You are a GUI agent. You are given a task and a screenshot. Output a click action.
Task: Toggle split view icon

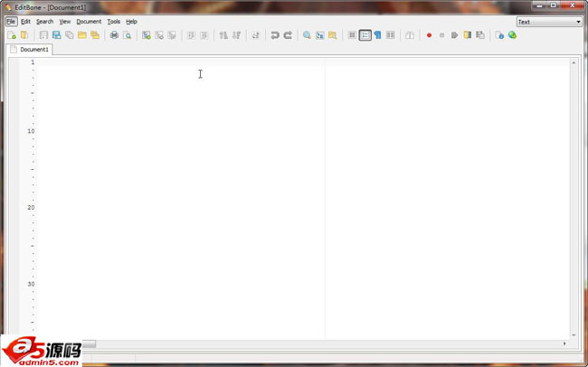(x=410, y=35)
